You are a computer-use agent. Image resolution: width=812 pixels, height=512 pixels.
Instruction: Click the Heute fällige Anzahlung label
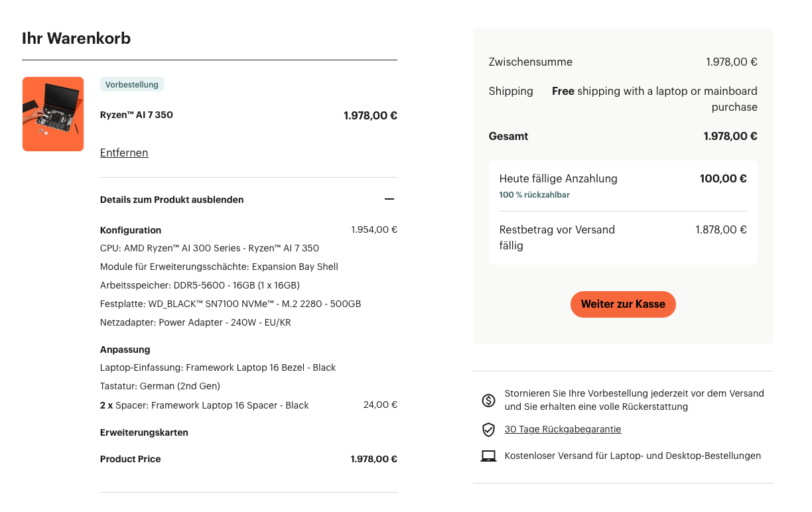pyautogui.click(x=558, y=178)
